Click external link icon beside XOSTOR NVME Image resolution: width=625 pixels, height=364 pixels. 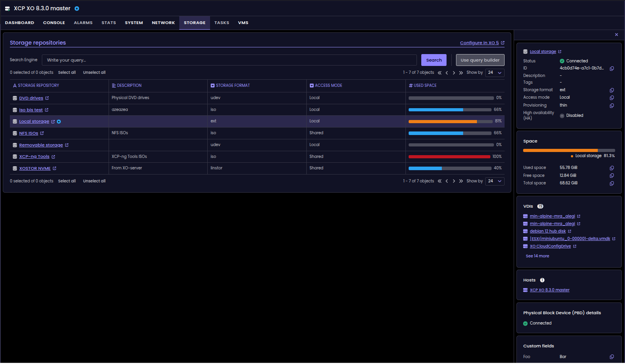click(54, 169)
